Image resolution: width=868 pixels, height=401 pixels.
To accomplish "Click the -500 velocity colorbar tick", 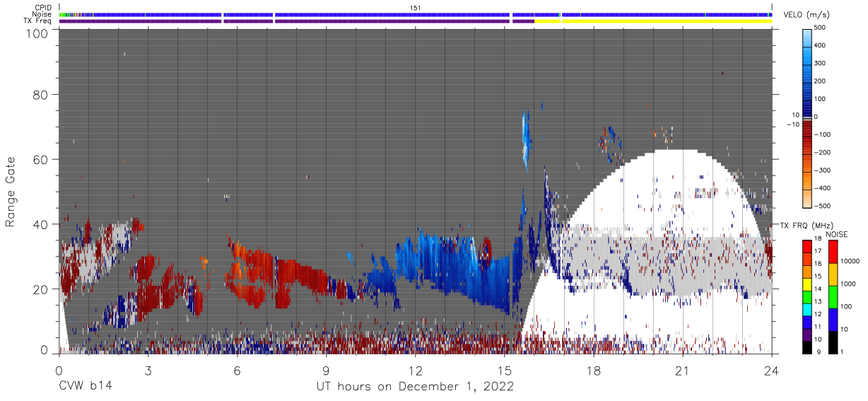I will pos(822,206).
